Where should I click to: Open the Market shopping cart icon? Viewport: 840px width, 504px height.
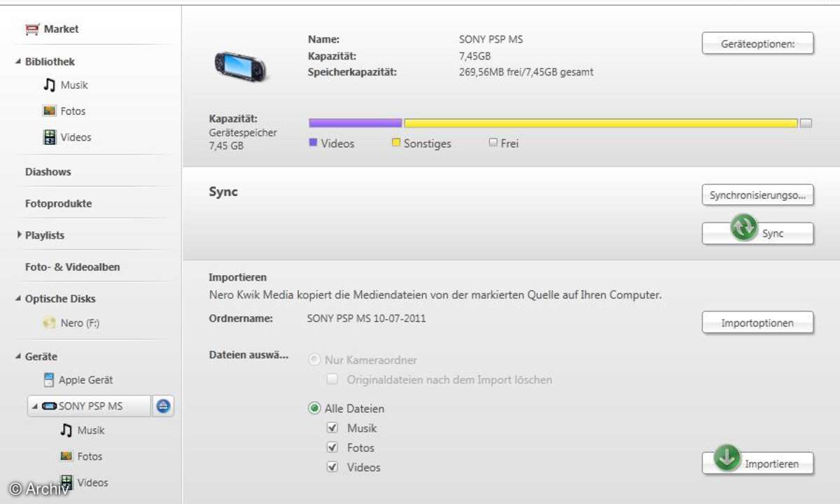[32, 29]
